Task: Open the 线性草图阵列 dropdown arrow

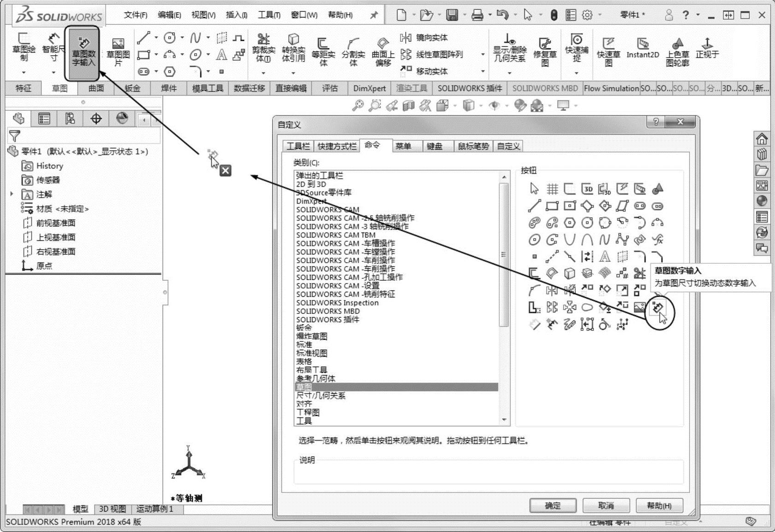Action: pyautogui.click(x=483, y=54)
